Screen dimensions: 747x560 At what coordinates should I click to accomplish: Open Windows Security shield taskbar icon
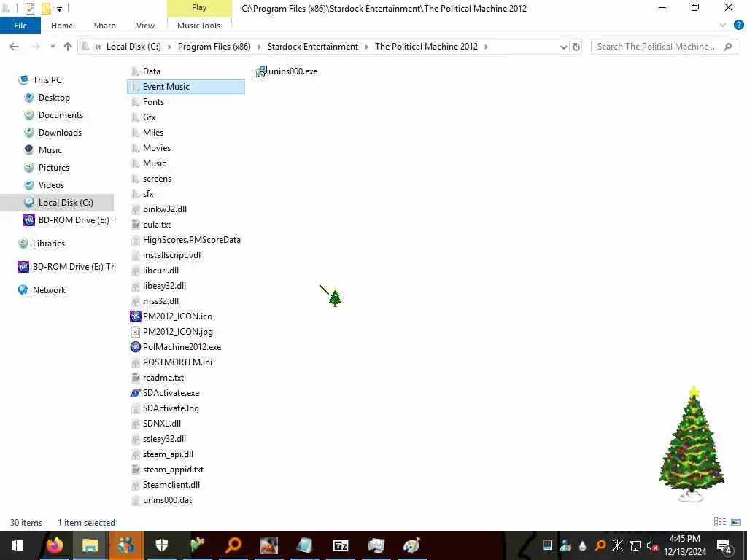pyautogui.click(x=162, y=545)
